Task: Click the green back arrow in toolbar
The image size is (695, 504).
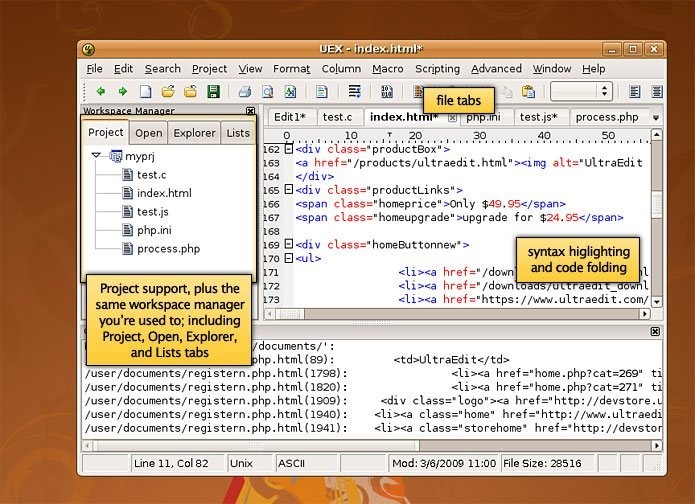Action: 100,92
